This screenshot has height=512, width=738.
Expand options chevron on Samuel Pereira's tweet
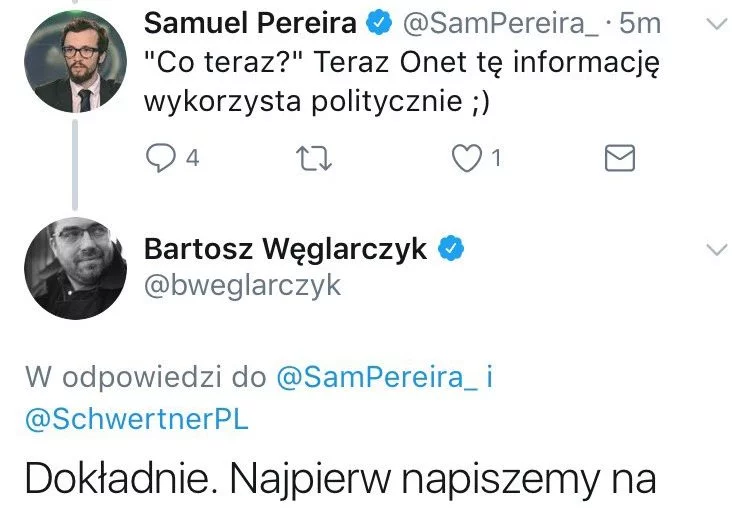point(714,22)
